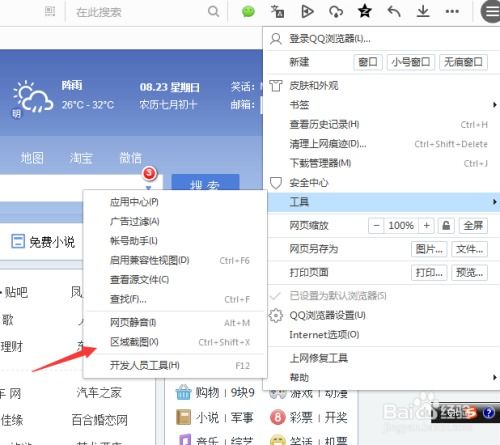Select 启用兼容性视图 submenu item

pos(175,260)
